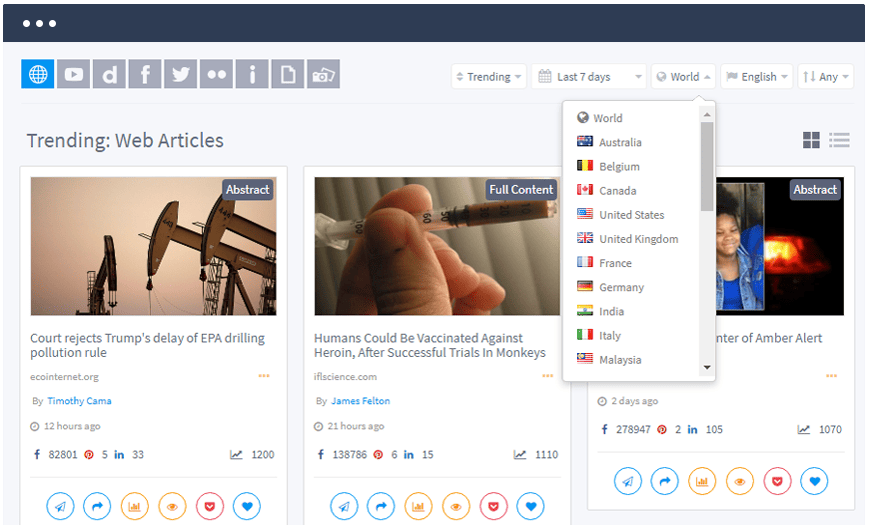The image size is (870, 525).
Task: Click the Pocket save icon on oil article
Action: coord(210,506)
